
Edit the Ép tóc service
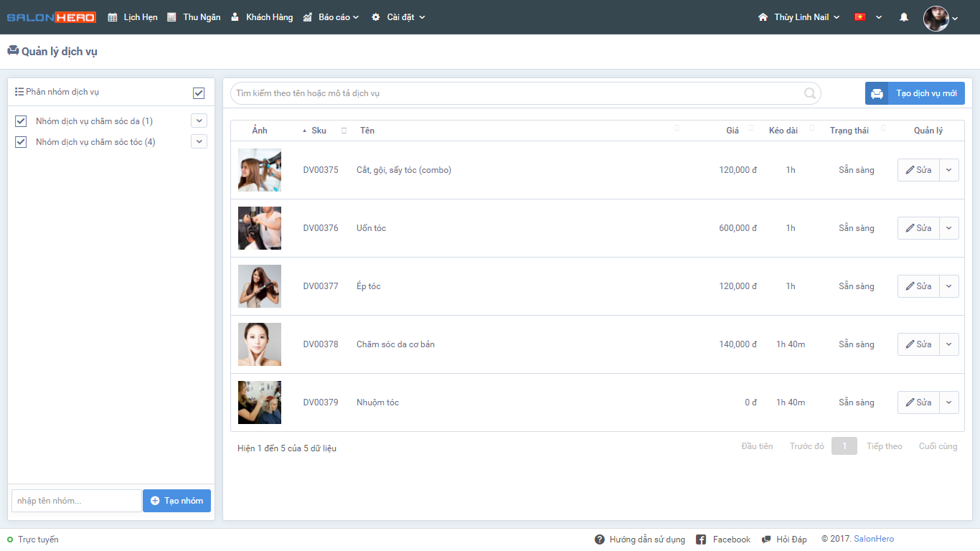click(918, 286)
